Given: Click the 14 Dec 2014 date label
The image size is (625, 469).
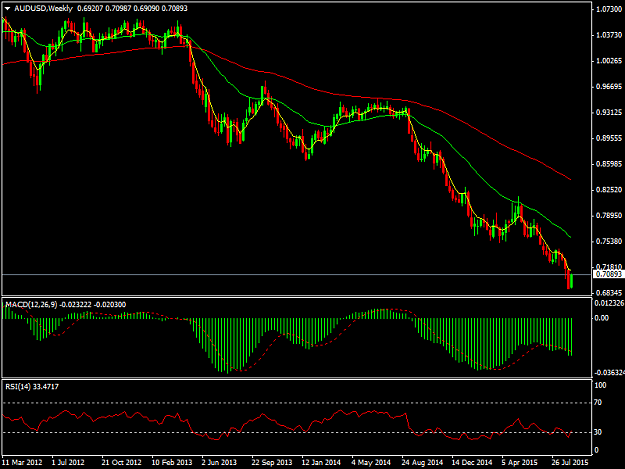Looking at the screenshot, I should 472,463.
